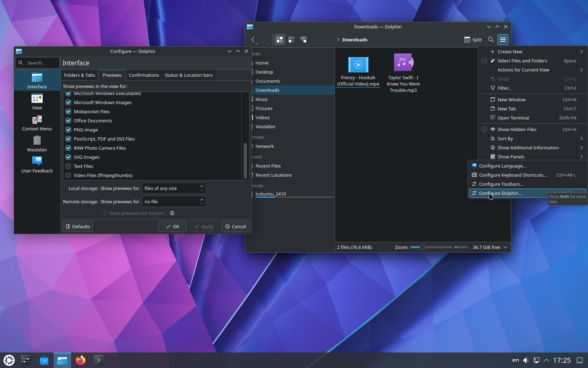Open the search magnifier in Dolphin toolbar
This screenshot has height=368, width=588.
(491, 40)
